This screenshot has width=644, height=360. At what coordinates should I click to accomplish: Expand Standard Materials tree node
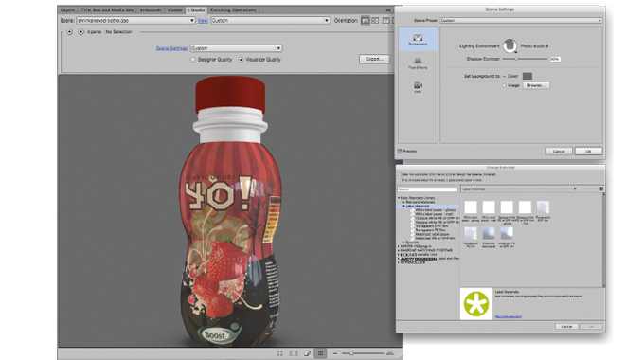[403, 202]
